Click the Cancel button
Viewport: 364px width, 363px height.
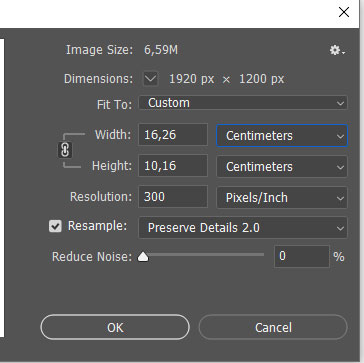tap(273, 327)
